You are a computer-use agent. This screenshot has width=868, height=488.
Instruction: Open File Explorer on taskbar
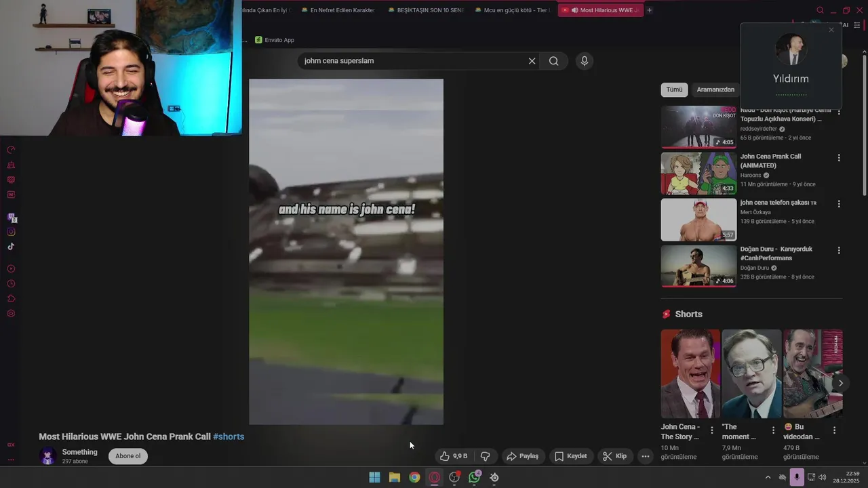click(395, 477)
